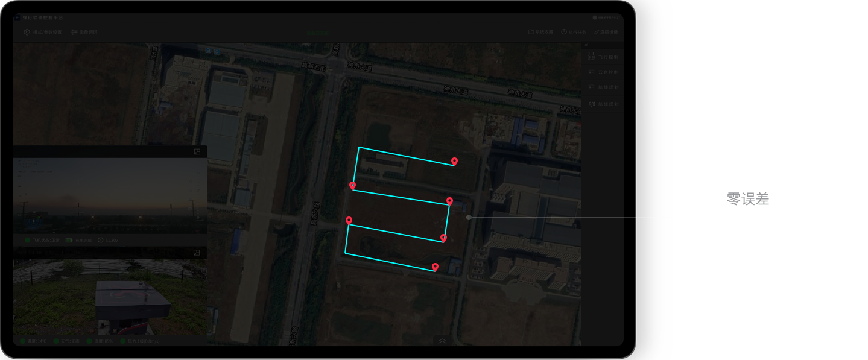The image size is (868, 360).
Task: Collapse the right sidebar with double arrow
Action: [585, 45]
